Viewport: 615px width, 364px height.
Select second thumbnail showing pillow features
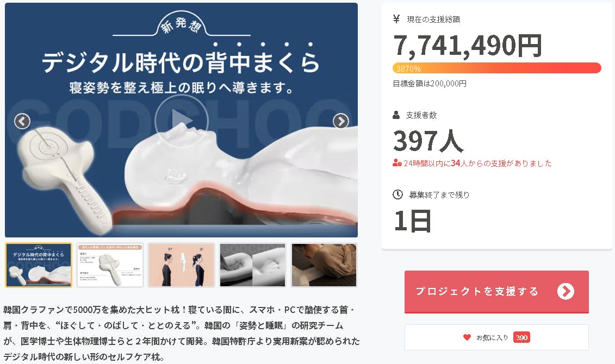pyautogui.click(x=110, y=265)
